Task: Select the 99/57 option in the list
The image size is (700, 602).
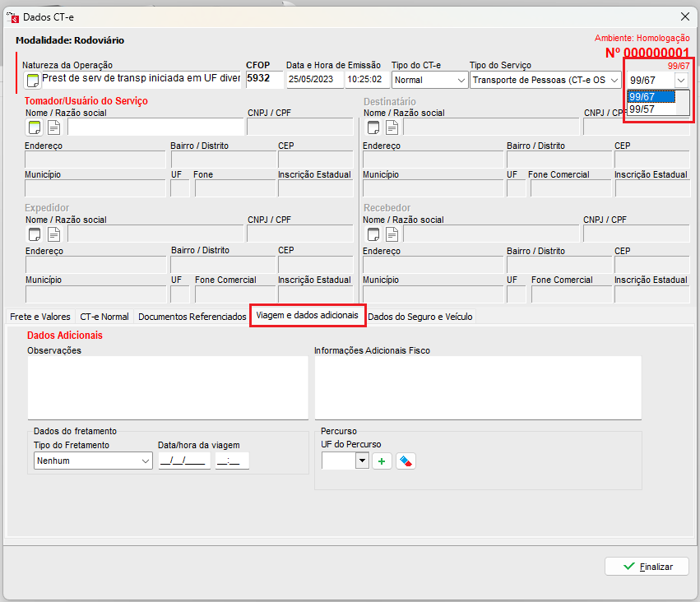Action: click(642, 109)
